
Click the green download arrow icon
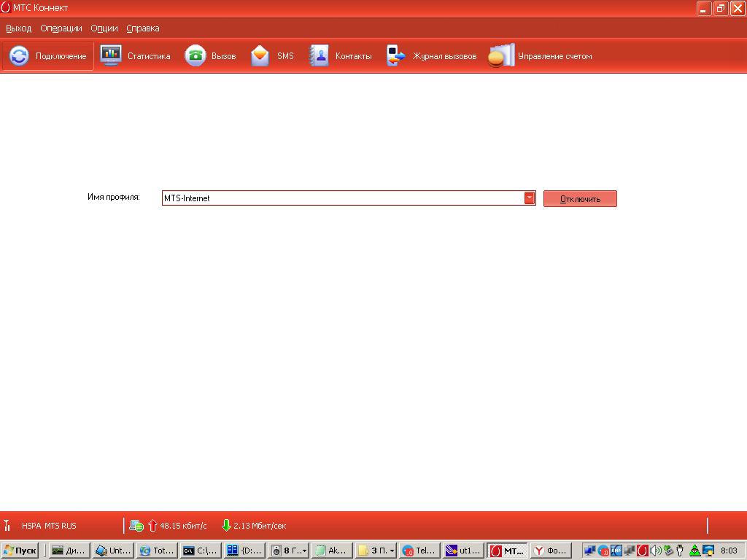tap(226, 526)
